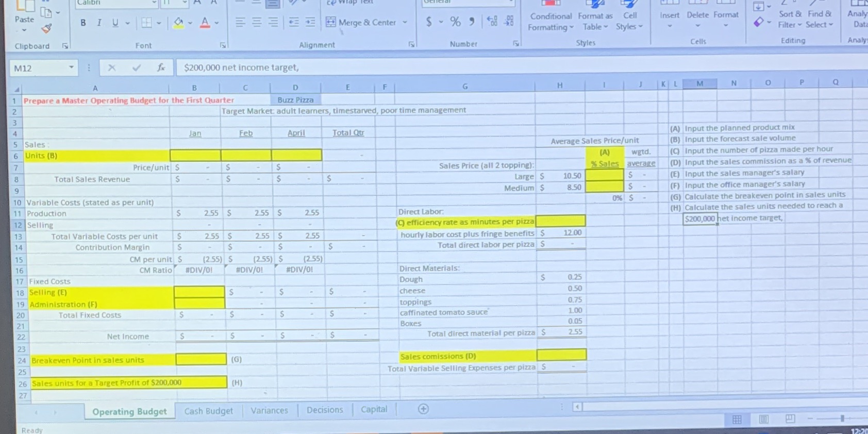Increase indent
868x434 pixels.
click(x=310, y=22)
